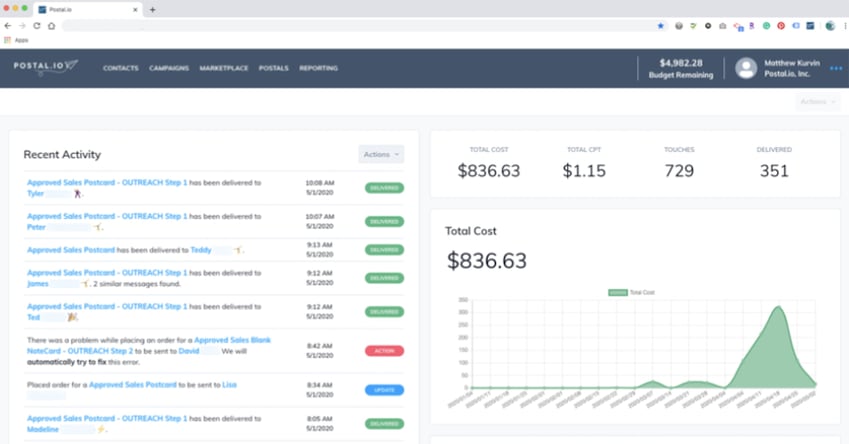Click the Postal.io logo in the header
Viewport: 849px width, 444px height.
point(45,67)
